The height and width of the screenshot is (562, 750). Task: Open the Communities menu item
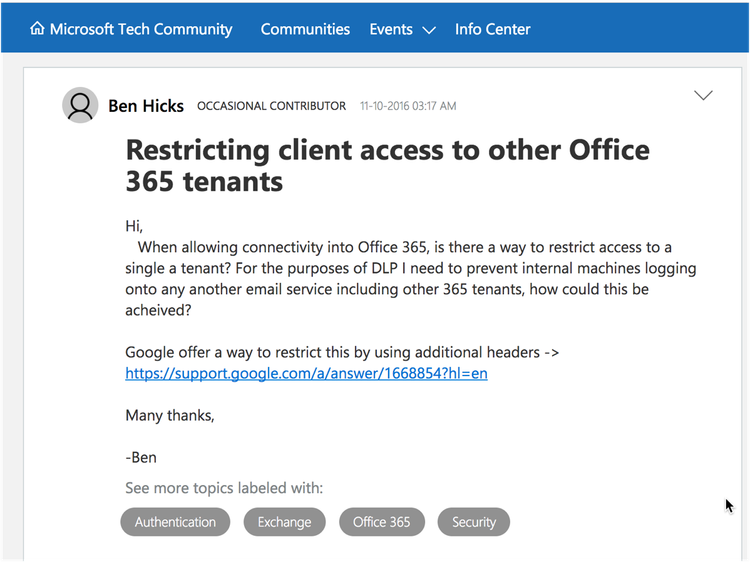click(x=305, y=29)
